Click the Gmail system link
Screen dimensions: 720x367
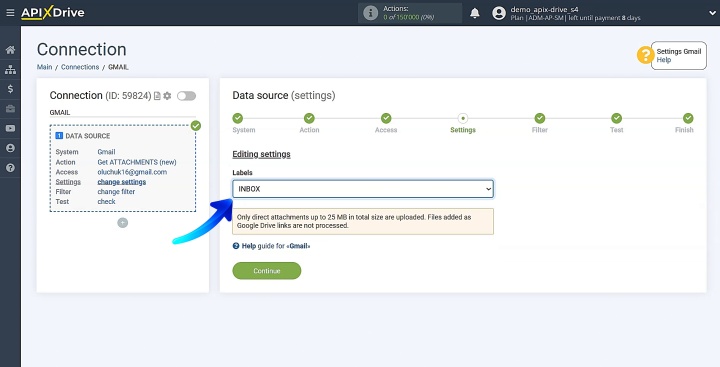point(106,152)
